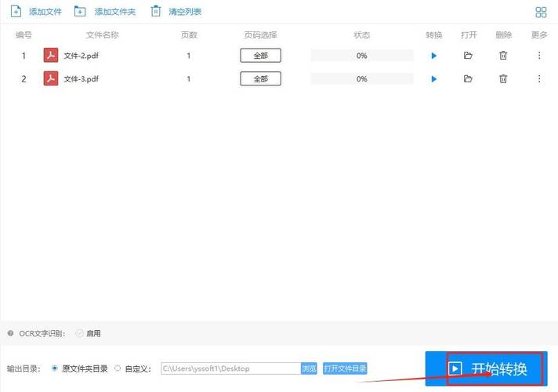The width and height of the screenshot is (558, 392).
Task: Expand more options for 文件-2.pdf
Action: [538, 56]
